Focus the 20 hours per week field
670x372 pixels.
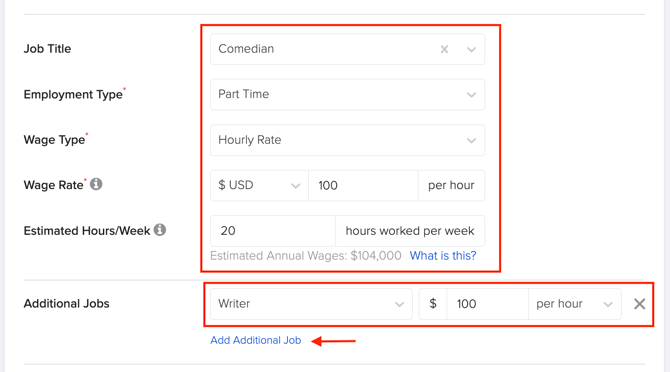pyautogui.click(x=273, y=231)
